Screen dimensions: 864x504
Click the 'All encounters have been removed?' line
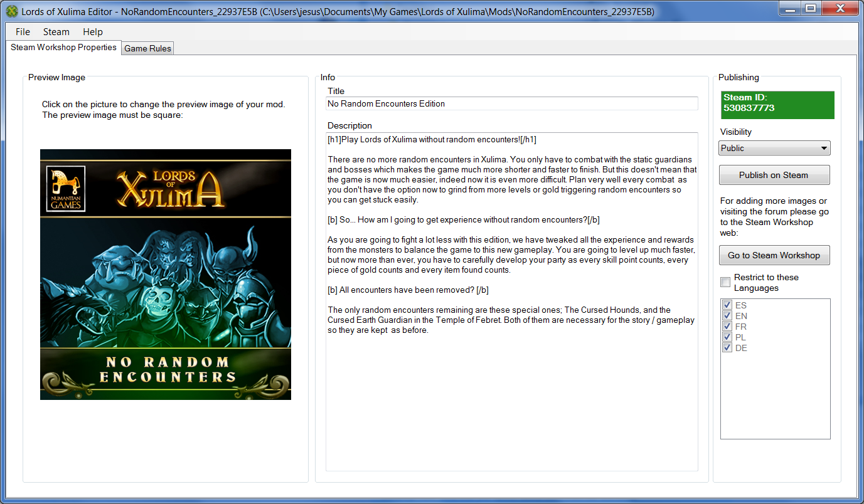(408, 290)
